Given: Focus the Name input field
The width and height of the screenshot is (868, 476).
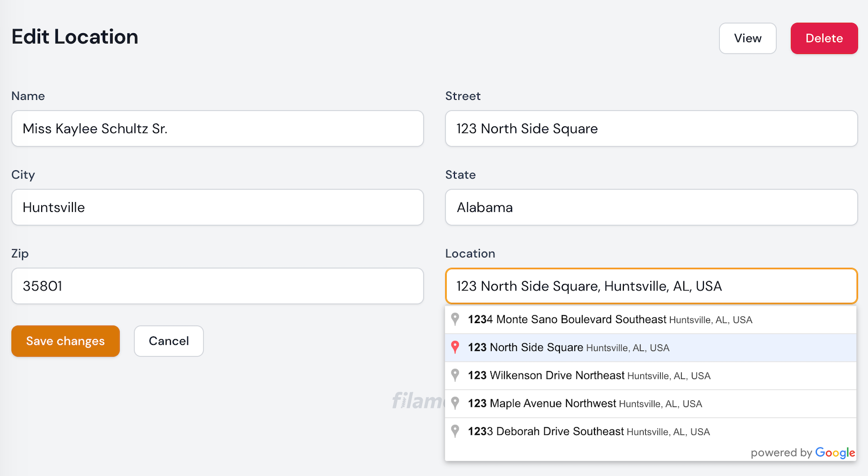Looking at the screenshot, I should pyautogui.click(x=217, y=129).
